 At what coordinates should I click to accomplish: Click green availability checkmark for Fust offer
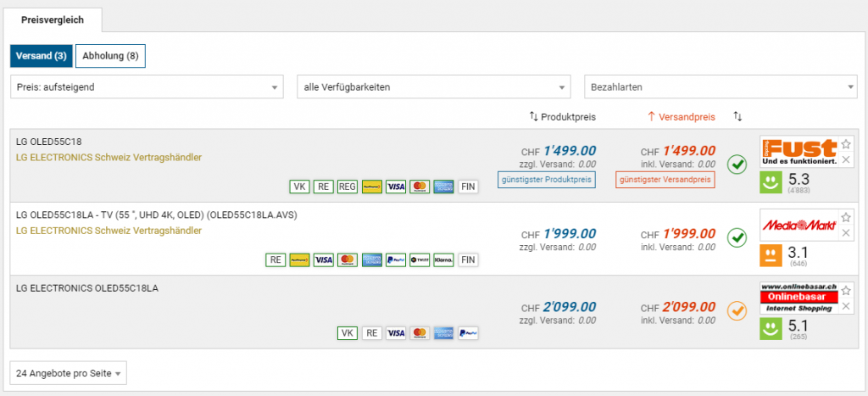coord(737,164)
